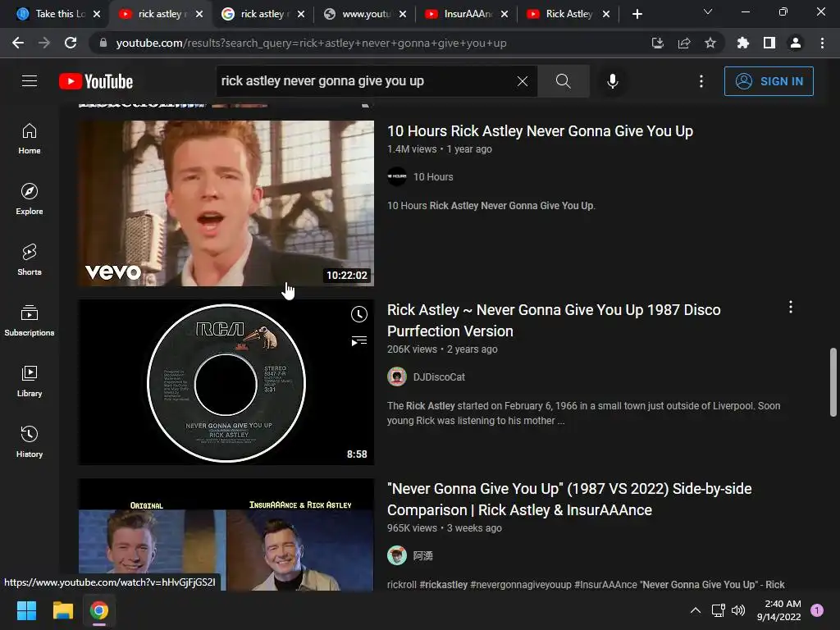Clear the search query with the X icon
Image resolution: width=840 pixels, height=630 pixels.
coord(523,81)
